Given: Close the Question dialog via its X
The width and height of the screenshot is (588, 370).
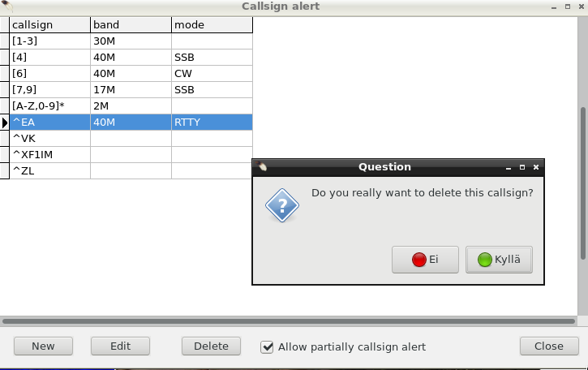Looking at the screenshot, I should [x=536, y=167].
